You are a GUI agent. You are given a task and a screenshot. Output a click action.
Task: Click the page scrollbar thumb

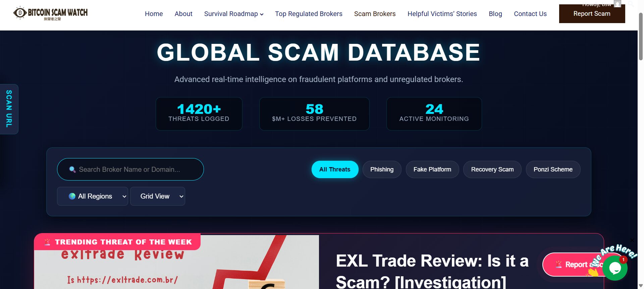(x=641, y=36)
